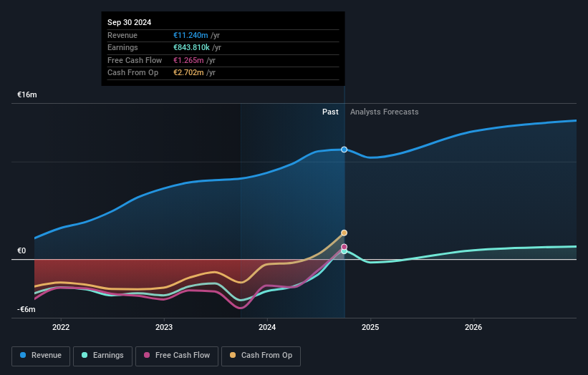Click the Revenue row label in tooltip
The width and height of the screenshot is (588, 375).
pos(122,35)
